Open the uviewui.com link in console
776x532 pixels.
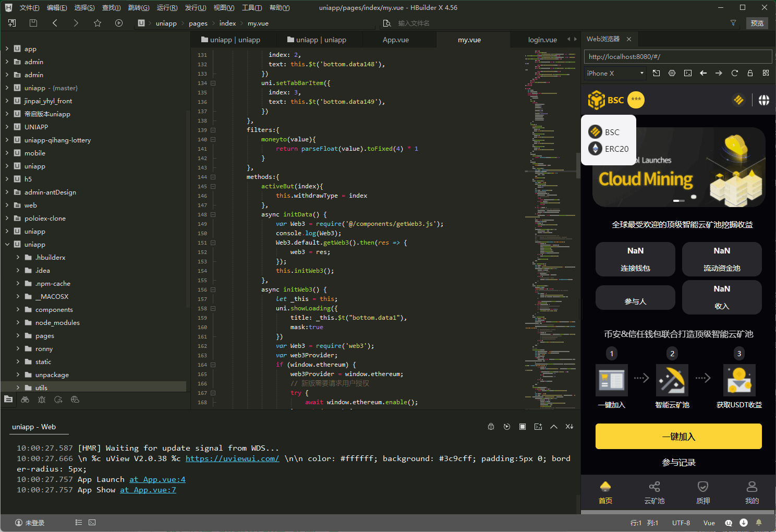click(x=232, y=458)
